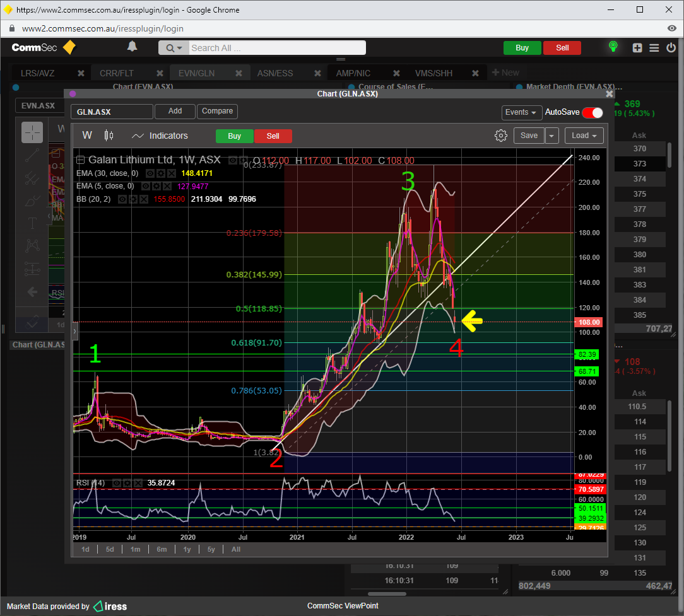Click the Compare button
Screen dimensions: 684x616
[x=217, y=111]
